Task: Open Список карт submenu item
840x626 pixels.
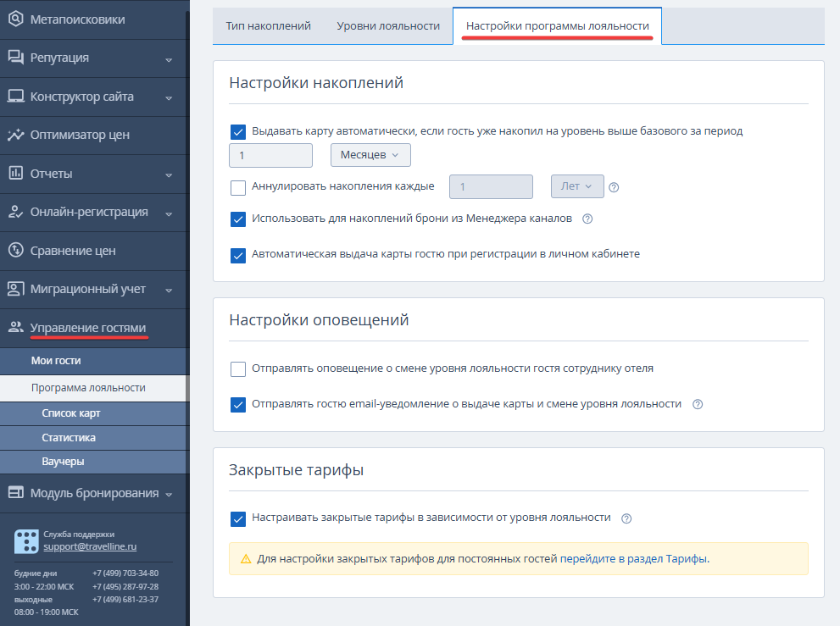Action: tap(94, 413)
